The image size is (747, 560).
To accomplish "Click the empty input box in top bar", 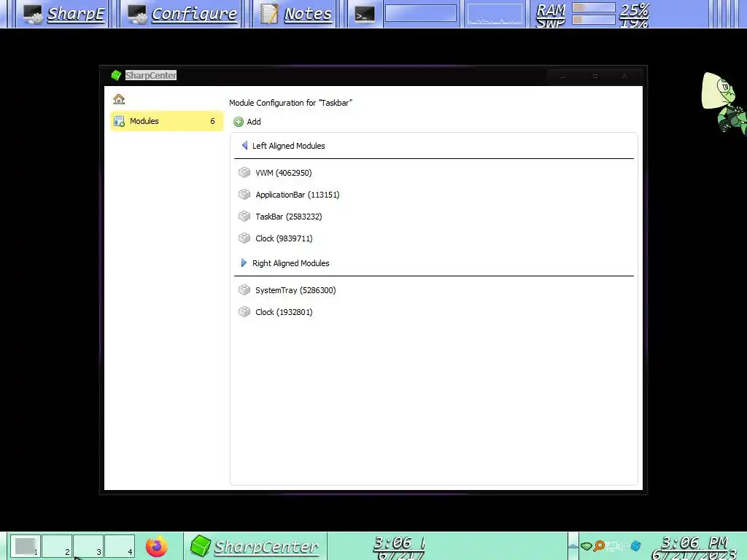I will tap(421, 13).
